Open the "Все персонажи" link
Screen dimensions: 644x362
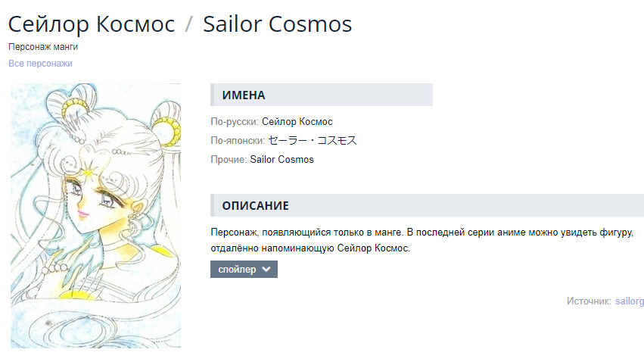click(40, 64)
